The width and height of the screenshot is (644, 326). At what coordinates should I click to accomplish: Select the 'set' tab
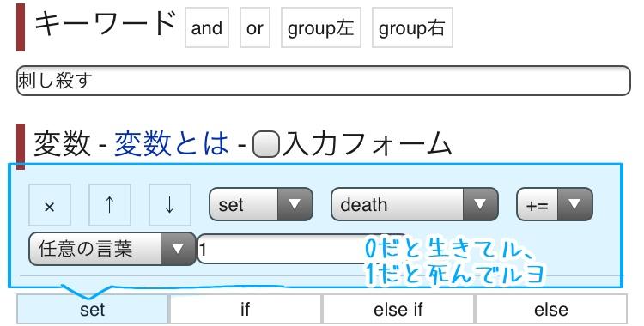click(x=93, y=309)
